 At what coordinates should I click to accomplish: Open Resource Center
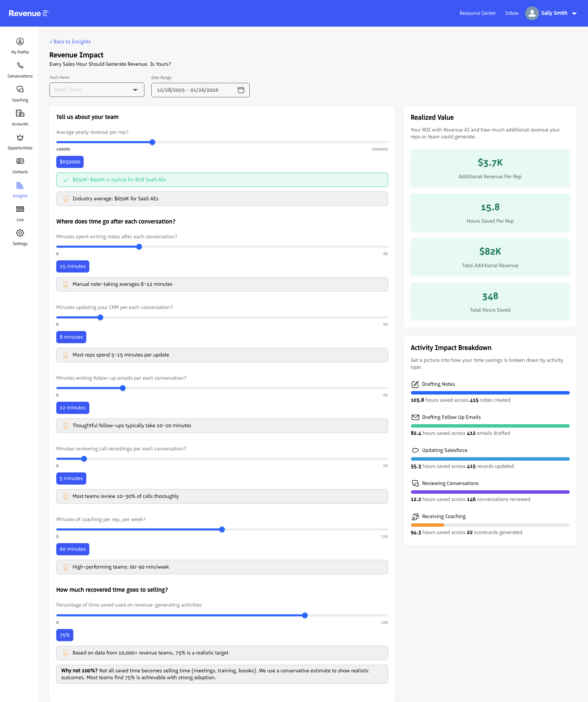478,13
